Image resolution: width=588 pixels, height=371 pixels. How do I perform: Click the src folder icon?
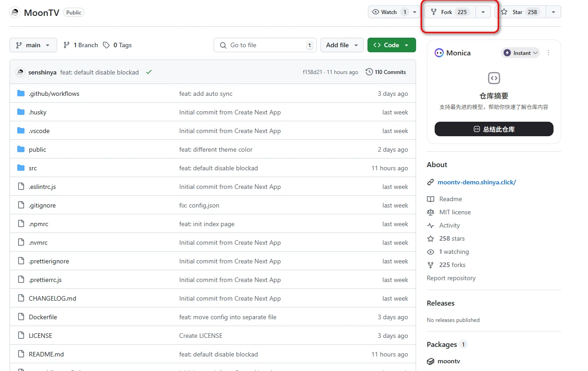point(21,168)
